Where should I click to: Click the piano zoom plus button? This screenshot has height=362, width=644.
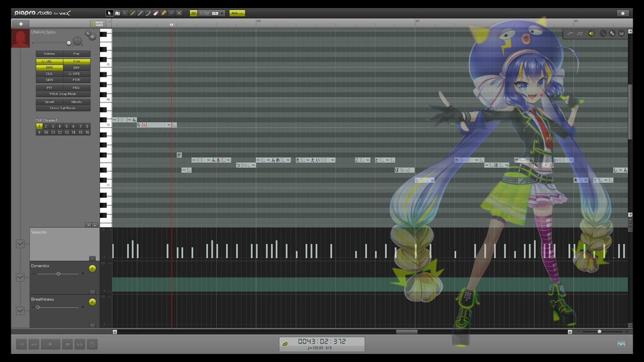pyautogui.click(x=89, y=225)
